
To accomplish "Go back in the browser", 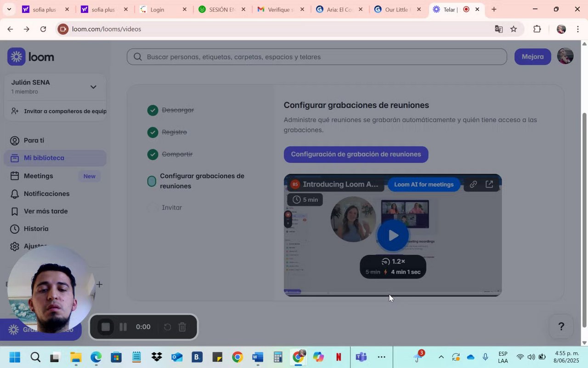I will pos(10,29).
